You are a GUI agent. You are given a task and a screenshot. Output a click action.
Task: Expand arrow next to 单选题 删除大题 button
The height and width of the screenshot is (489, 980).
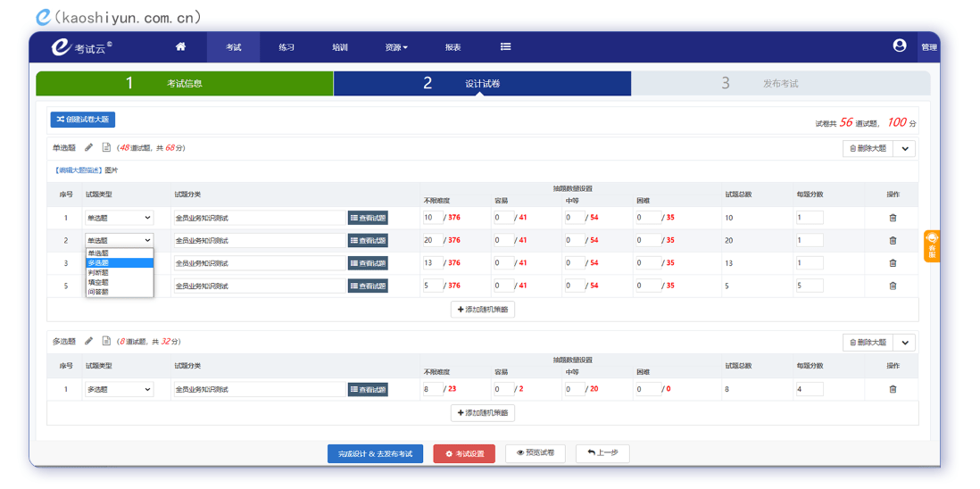(905, 149)
